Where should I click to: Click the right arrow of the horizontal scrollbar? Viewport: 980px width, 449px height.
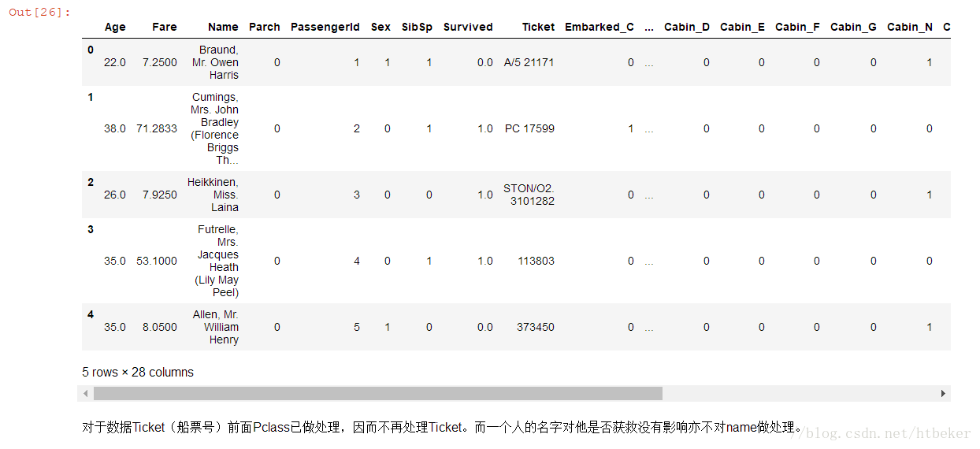coord(943,393)
